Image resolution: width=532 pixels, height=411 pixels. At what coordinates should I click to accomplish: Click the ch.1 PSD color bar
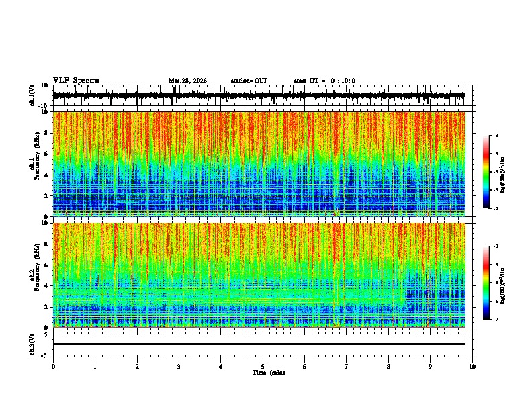pyautogui.click(x=486, y=172)
